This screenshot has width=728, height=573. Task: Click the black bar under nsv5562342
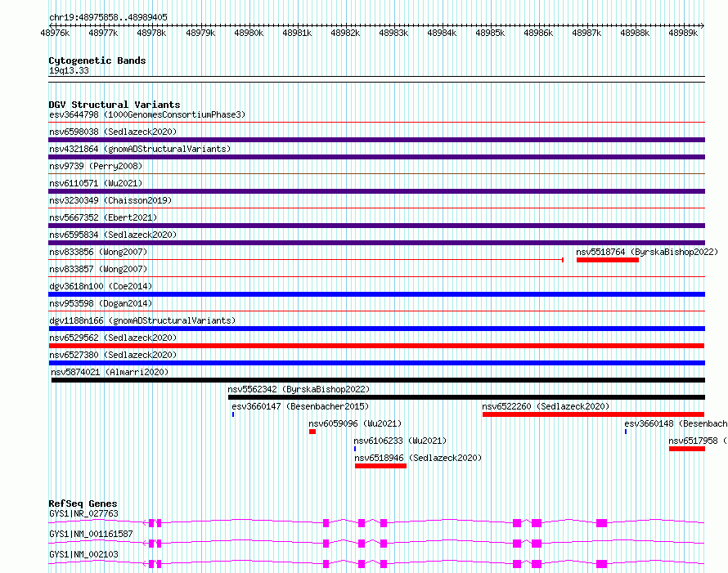pos(466,397)
